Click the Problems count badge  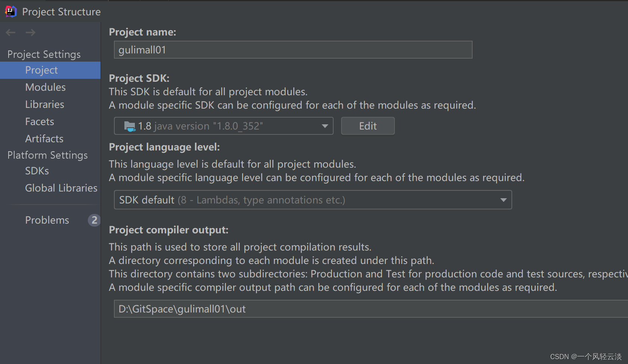94,220
